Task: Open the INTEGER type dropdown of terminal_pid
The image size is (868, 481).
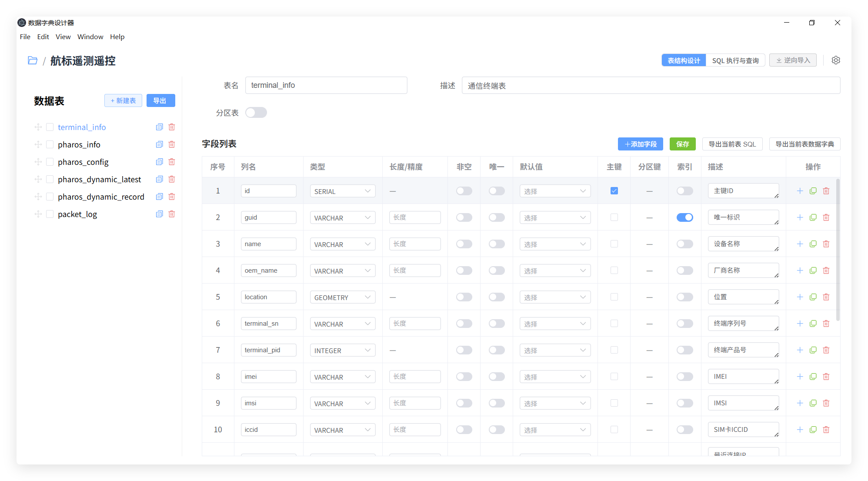Action: [x=342, y=351]
